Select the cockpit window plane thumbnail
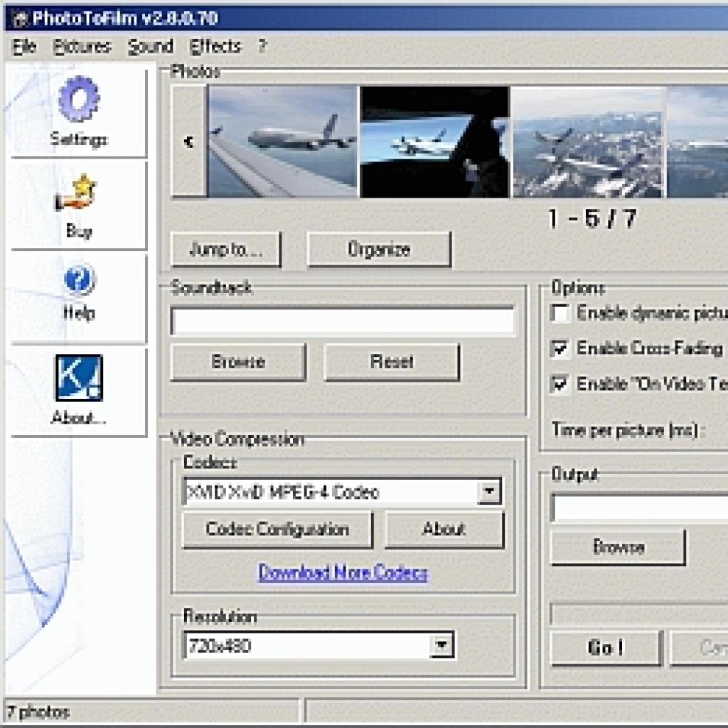Screen dimensions: 728x728 tap(434, 142)
